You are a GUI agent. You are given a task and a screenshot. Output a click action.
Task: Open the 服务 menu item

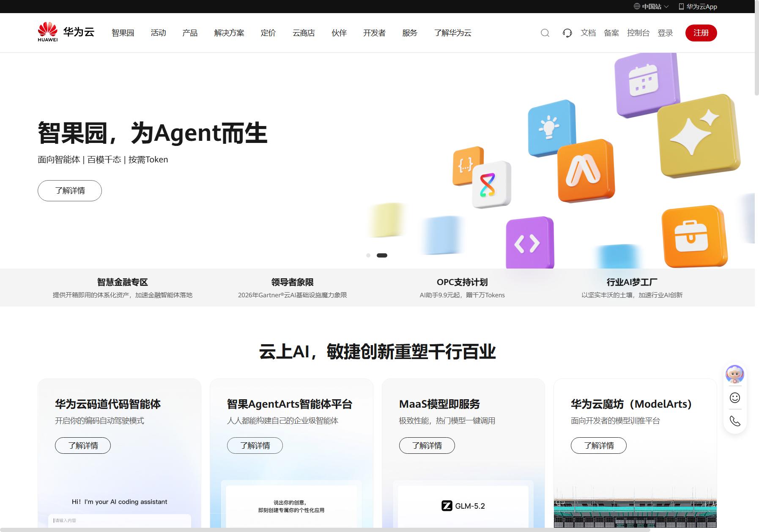410,33
